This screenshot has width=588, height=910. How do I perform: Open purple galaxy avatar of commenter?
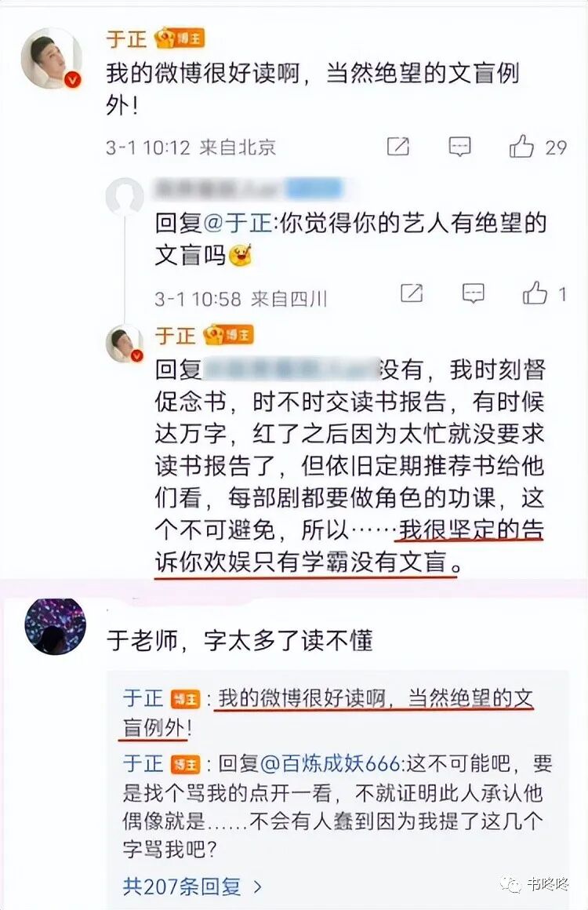coord(55,627)
